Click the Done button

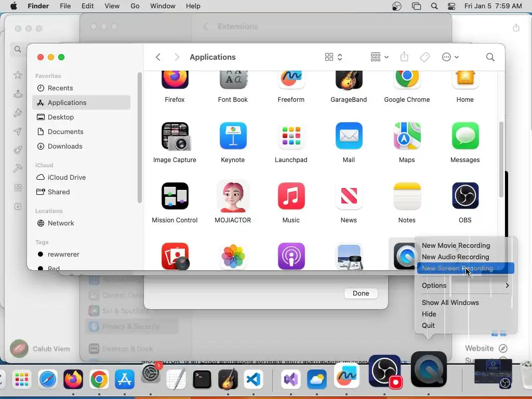pos(361,293)
